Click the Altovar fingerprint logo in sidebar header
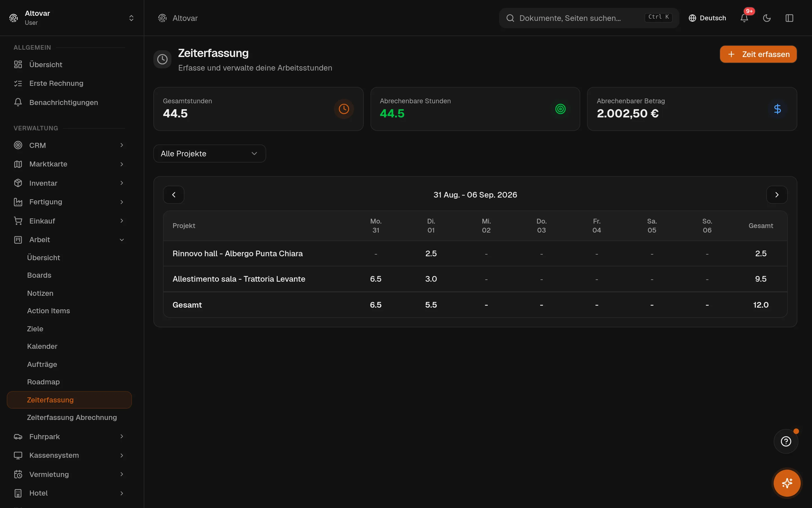This screenshot has height=508, width=812. [14, 18]
